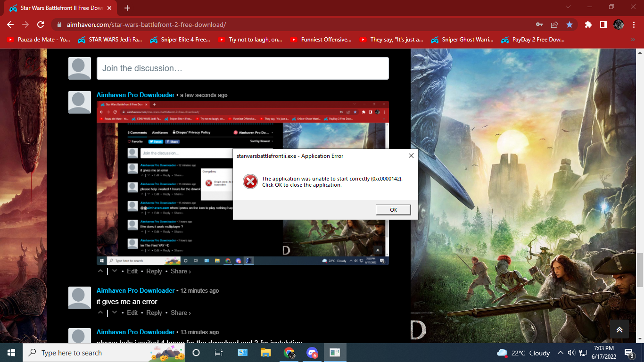
Task: Open PayDay 2 Free Download bookmark
Action: (x=533, y=40)
